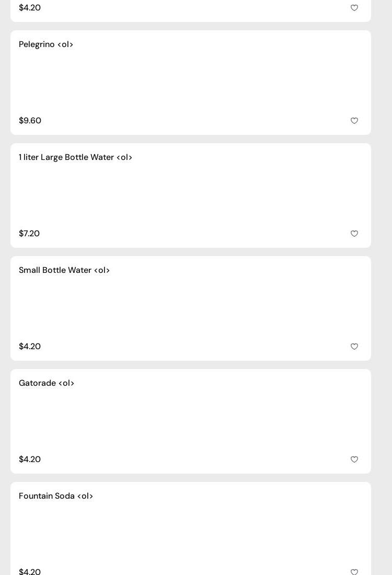The width and height of the screenshot is (392, 575).
Task: Click the empty area of the Gatorade card
Action: point(191,421)
